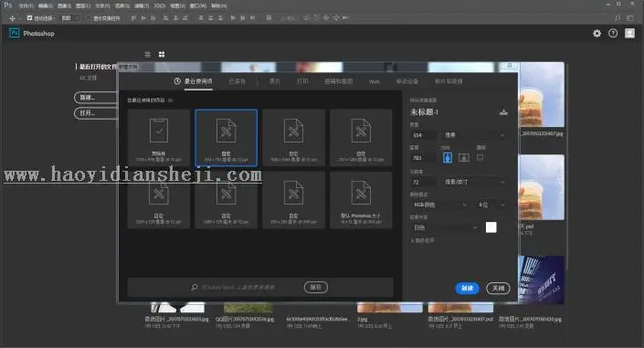Toggle the auto-select (自动选择) checkbox

click(29, 18)
